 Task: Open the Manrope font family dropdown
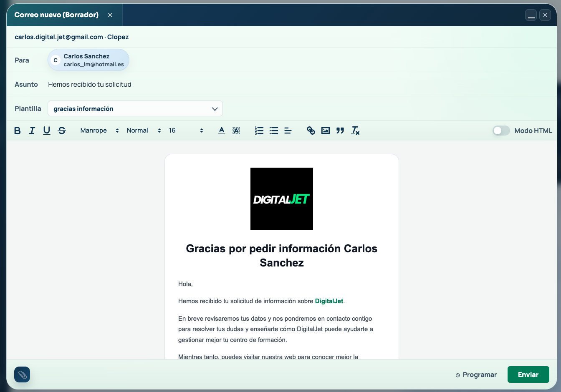point(100,131)
